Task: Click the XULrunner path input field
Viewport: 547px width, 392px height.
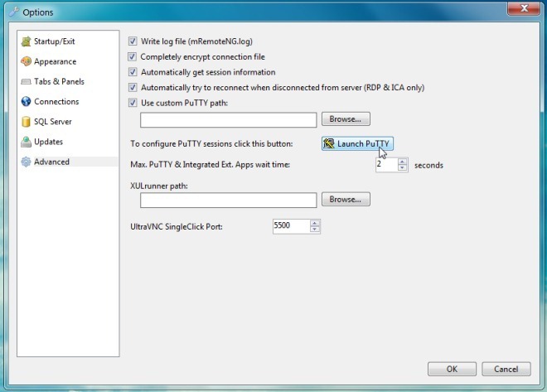Action: [x=229, y=201]
